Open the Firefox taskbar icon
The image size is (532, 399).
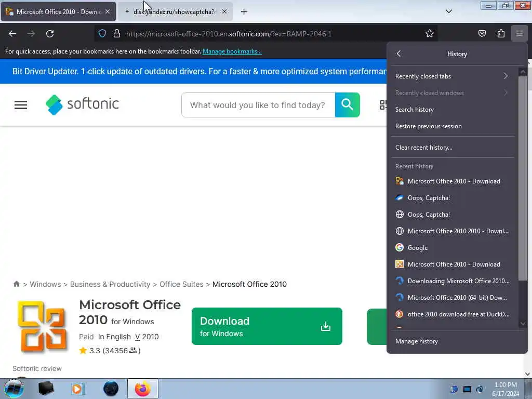[142, 389]
